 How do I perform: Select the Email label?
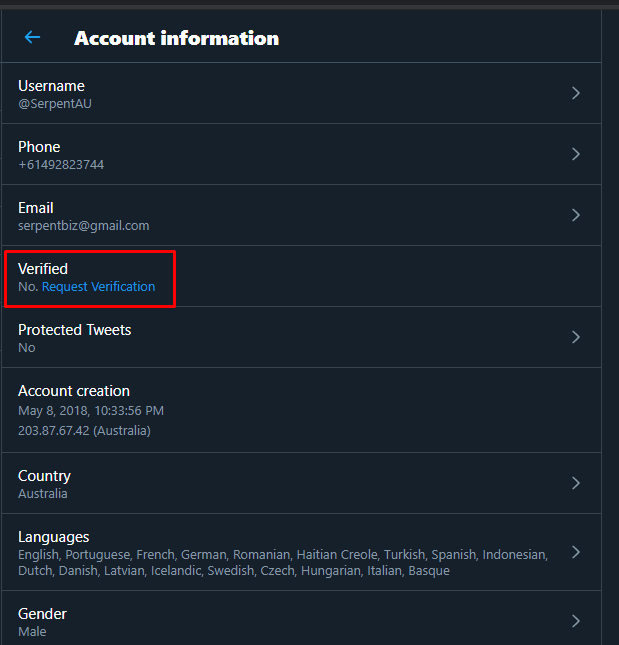[36, 208]
